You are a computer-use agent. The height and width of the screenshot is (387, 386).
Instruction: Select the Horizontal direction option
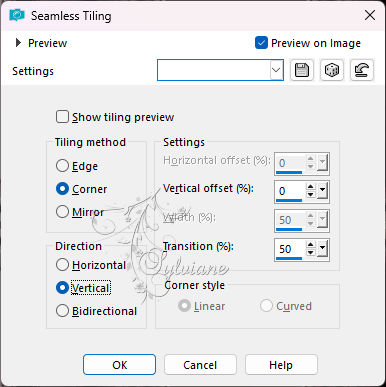[x=62, y=265]
